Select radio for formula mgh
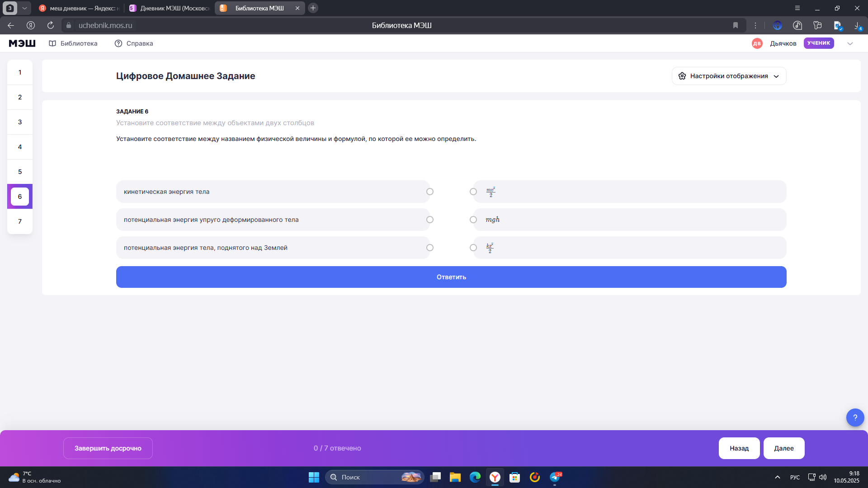The image size is (868, 488). (x=473, y=220)
